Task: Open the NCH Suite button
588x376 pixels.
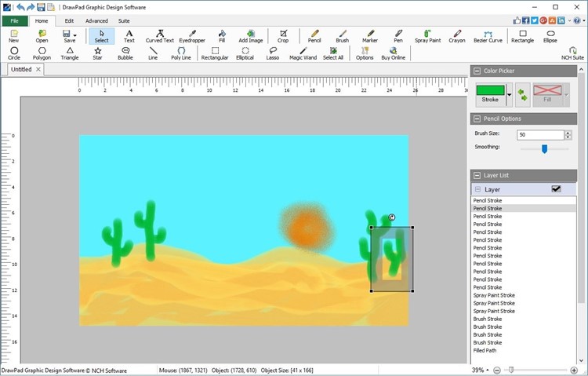Action: pyautogui.click(x=572, y=53)
